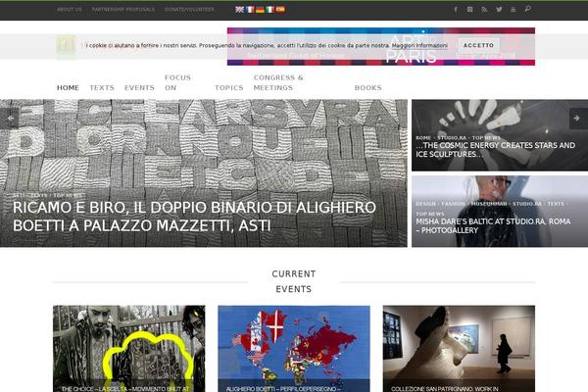The image size is (588, 392).
Task: Go to next slide arrow
Action: pos(578,119)
